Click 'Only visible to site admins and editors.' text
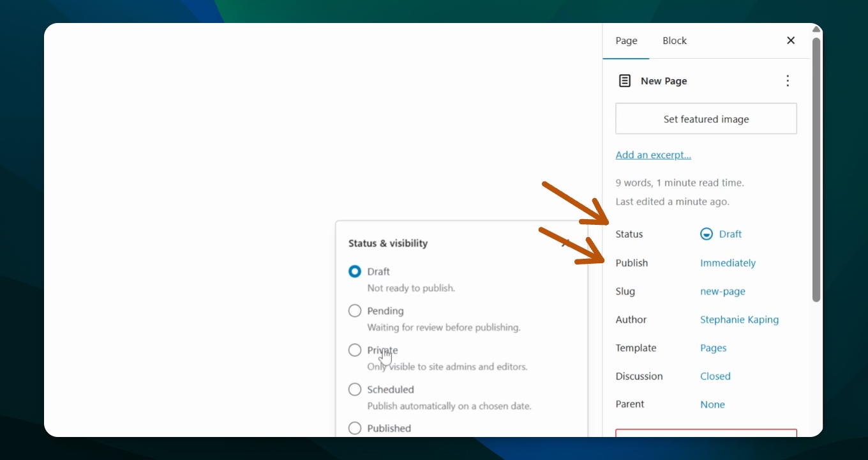 (x=447, y=367)
